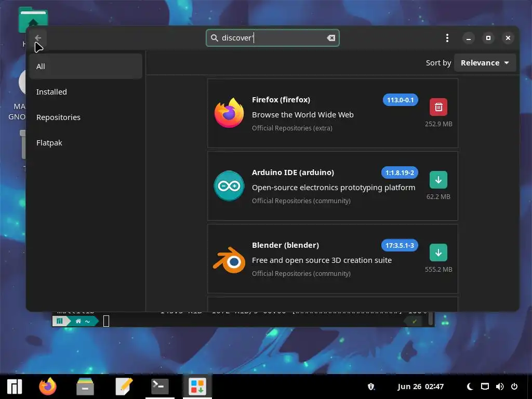Click the clock showing Jun 26 02:47
This screenshot has height=399, width=532.
tap(420, 387)
